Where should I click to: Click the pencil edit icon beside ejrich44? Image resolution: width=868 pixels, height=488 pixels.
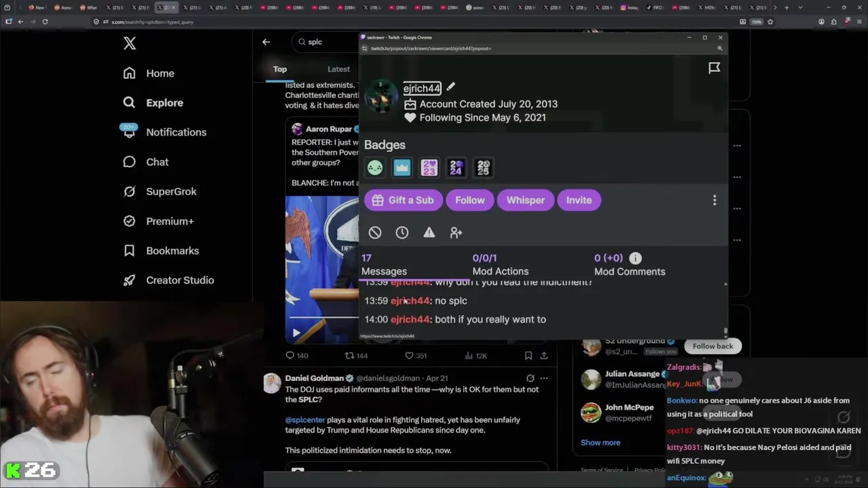pos(451,87)
